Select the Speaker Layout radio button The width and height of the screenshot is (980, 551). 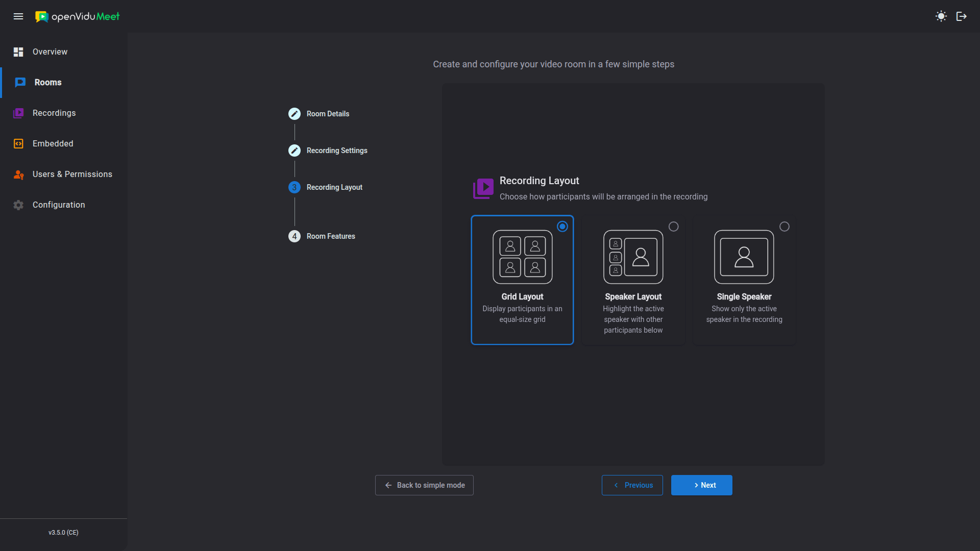[673, 227]
